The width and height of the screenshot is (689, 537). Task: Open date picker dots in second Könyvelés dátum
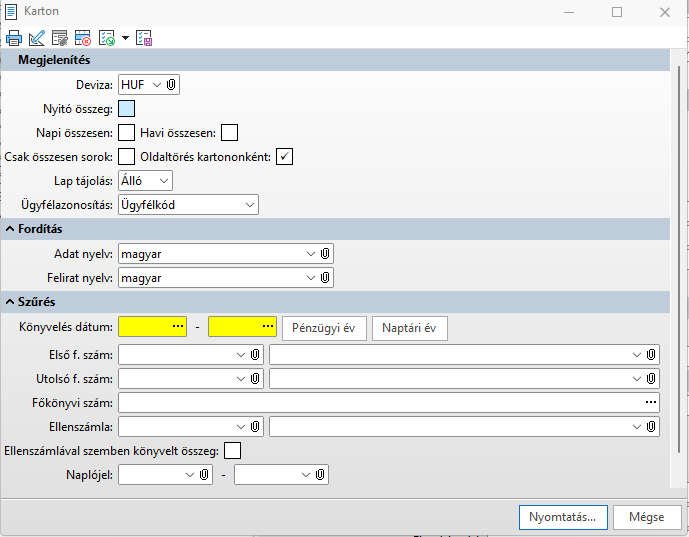[x=268, y=327]
